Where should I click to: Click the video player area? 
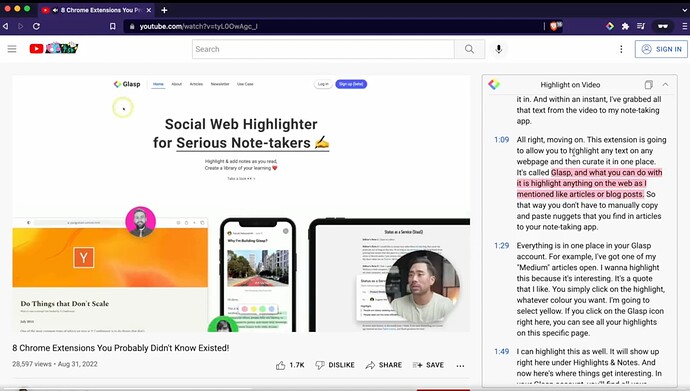pyautogui.click(x=241, y=203)
